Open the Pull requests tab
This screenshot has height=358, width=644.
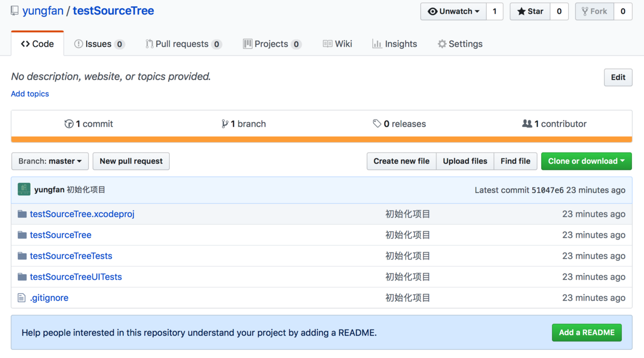click(183, 44)
